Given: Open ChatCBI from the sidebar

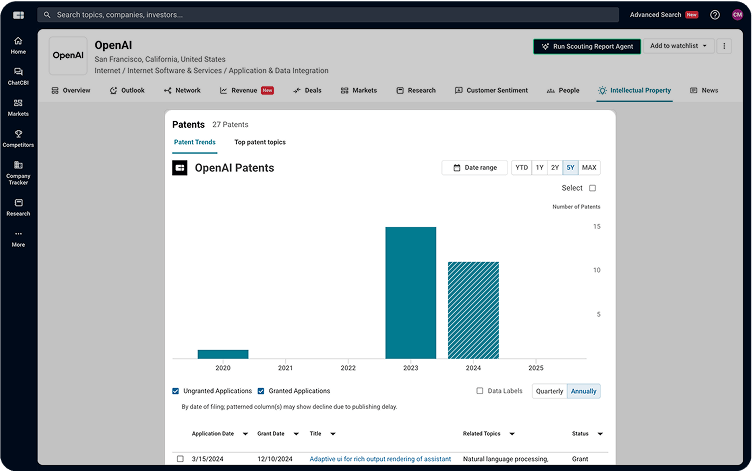Looking at the screenshot, I should coord(18,75).
